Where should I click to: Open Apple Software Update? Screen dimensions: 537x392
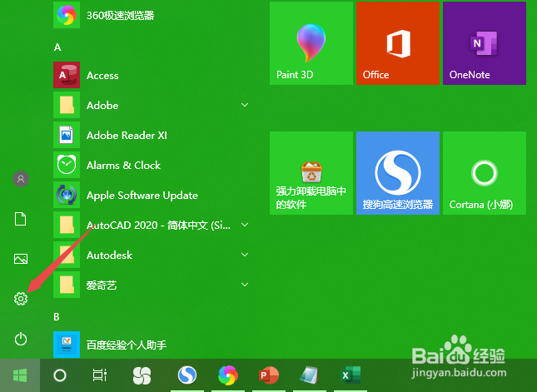click(152, 195)
